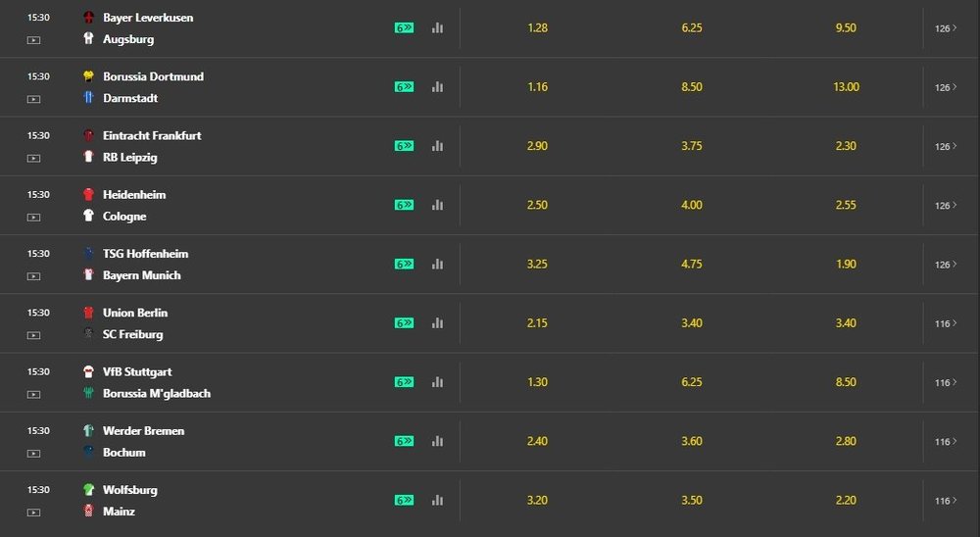View stats chart for VfB Stuttgart match

coord(437,382)
